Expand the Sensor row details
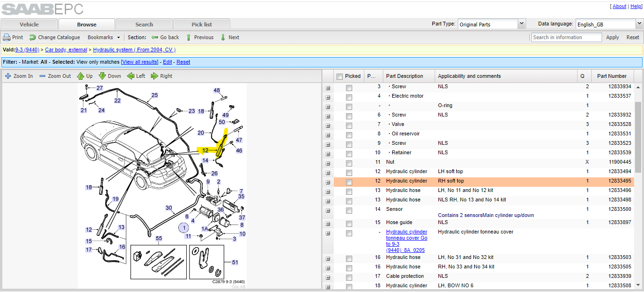 point(328,210)
